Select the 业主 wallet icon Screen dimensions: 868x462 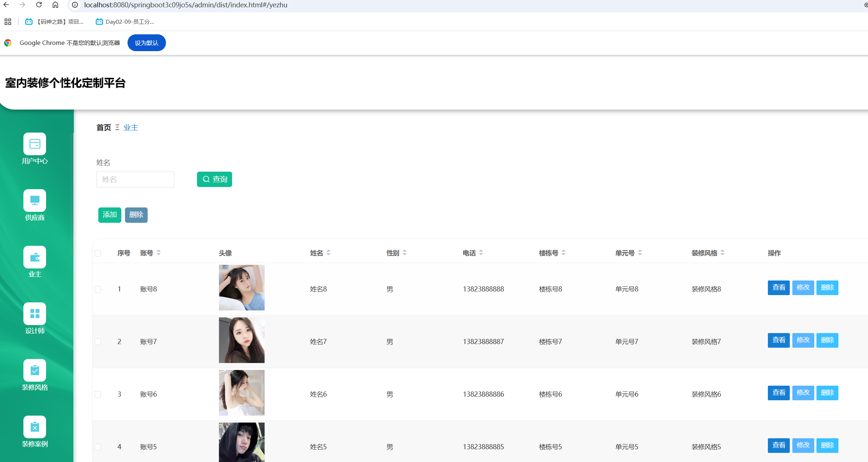[35, 257]
